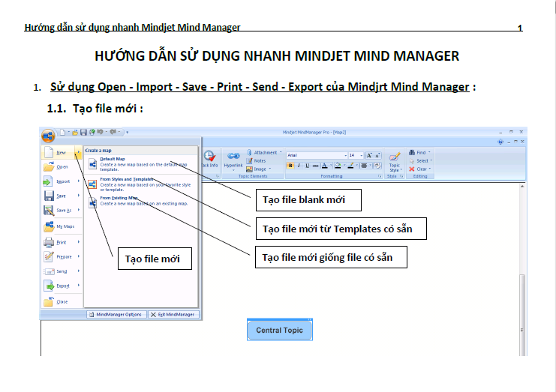The height and width of the screenshot is (392, 556).
Task: Click vertical scrollbar of map area
Action: (x=522, y=270)
